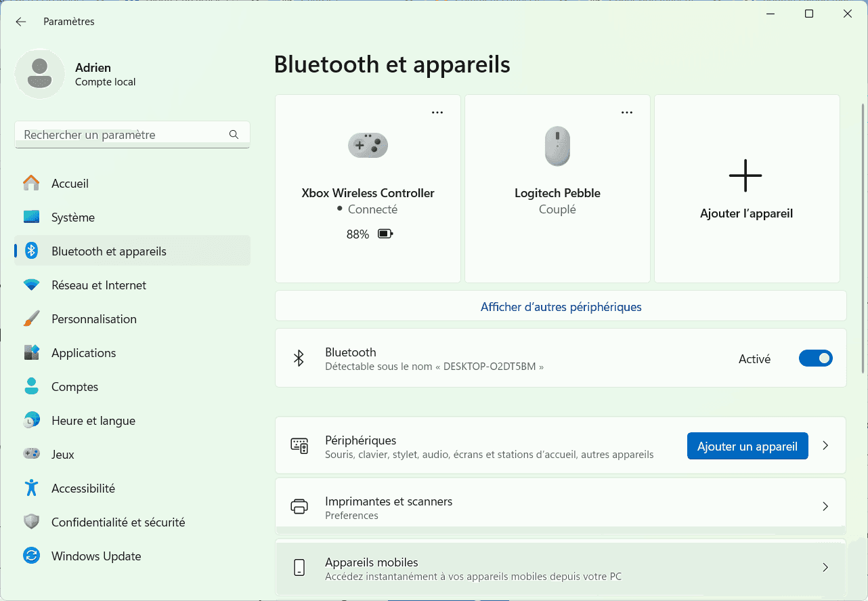Click the Système monitor icon
Screen dimensions: 868x601
pos(31,217)
